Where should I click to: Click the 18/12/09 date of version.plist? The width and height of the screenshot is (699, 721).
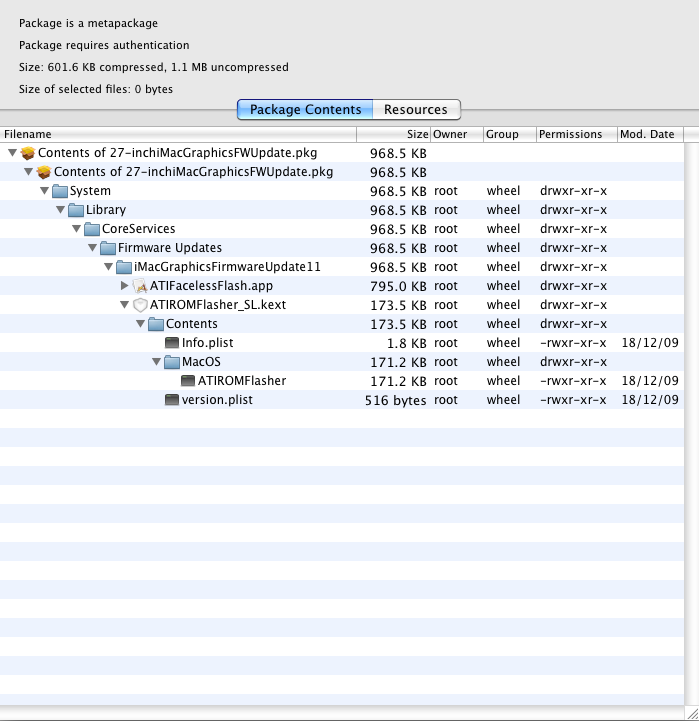[650, 400]
